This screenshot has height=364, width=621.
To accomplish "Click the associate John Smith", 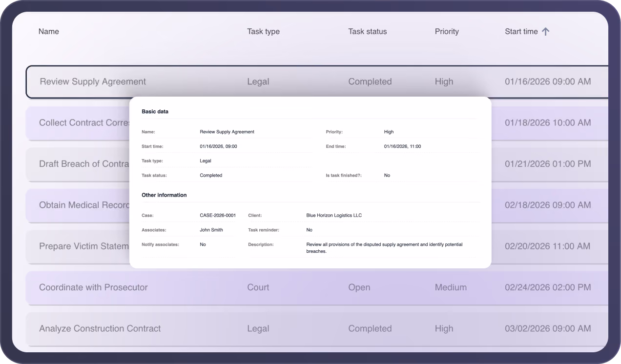I will point(211,230).
